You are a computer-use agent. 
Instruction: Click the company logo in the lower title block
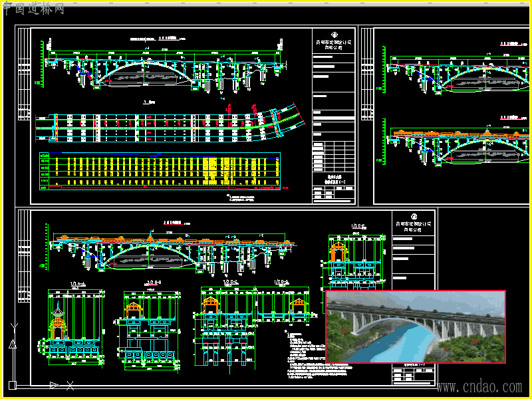pos(414,217)
